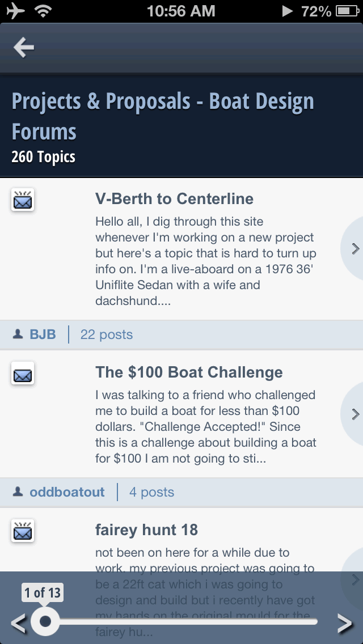Open The $100 Boat Challenge topic title
The height and width of the screenshot is (644, 363).
click(x=189, y=372)
